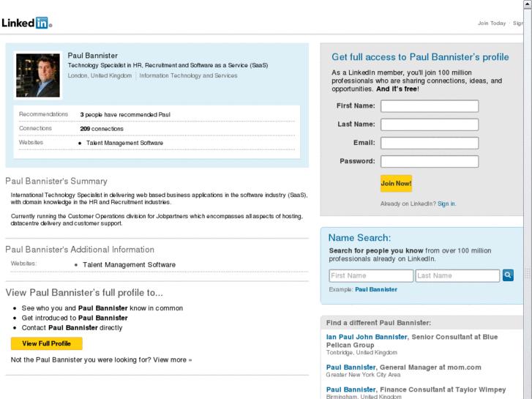Open Paul Bannister, Finance Consultant at Taylor Wimpey
This screenshot has height=399, width=532.
(351, 389)
